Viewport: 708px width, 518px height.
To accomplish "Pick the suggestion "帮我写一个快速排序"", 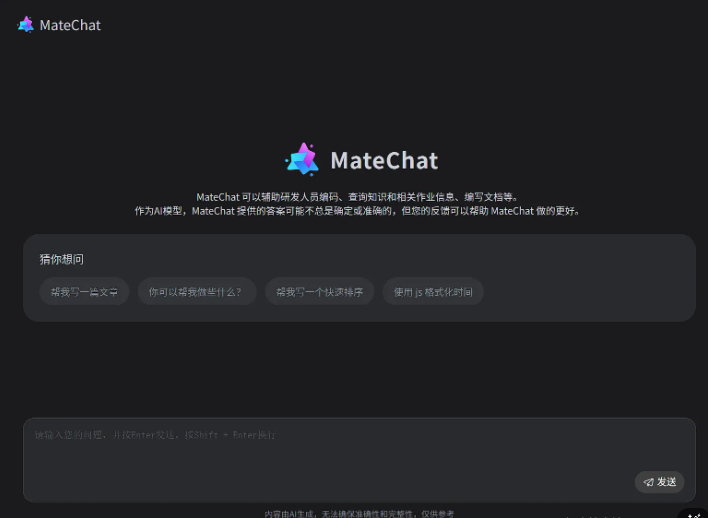I will tap(319, 292).
